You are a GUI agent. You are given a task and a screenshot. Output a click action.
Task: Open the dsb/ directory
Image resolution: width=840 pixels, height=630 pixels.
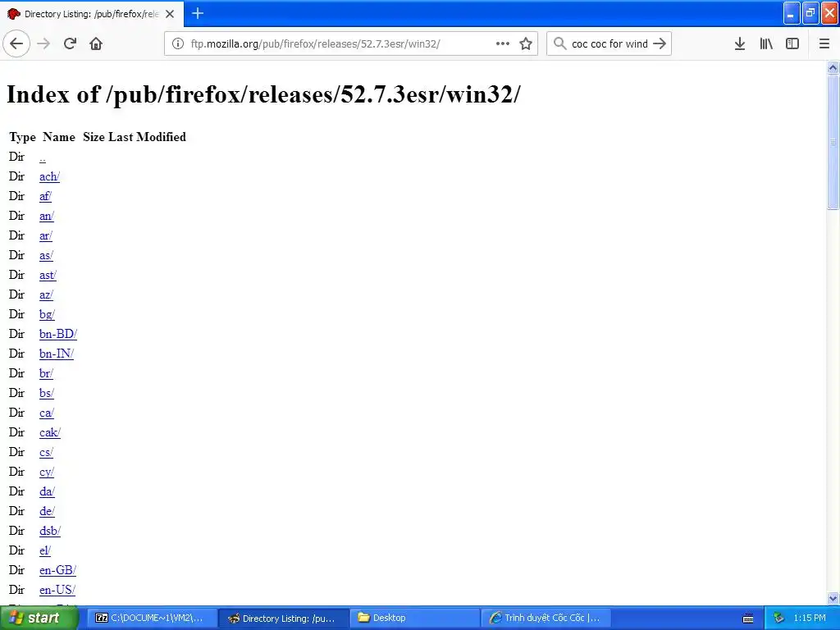pyautogui.click(x=50, y=532)
